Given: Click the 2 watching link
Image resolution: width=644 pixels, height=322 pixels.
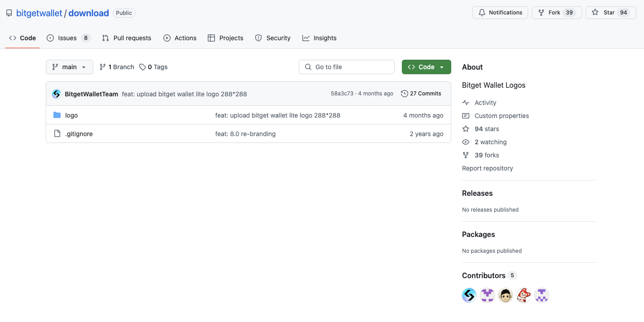Looking at the screenshot, I should (484, 142).
